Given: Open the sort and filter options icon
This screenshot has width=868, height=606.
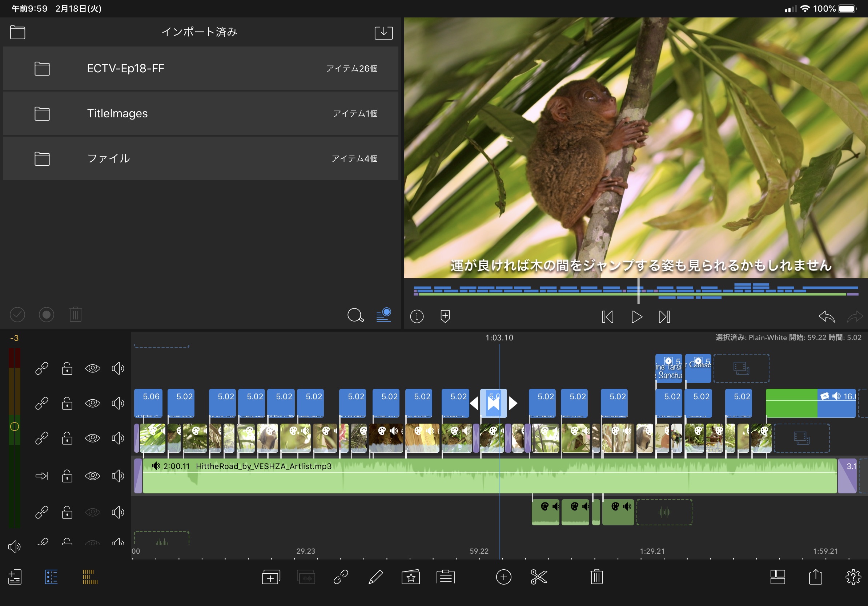Looking at the screenshot, I should (x=383, y=315).
